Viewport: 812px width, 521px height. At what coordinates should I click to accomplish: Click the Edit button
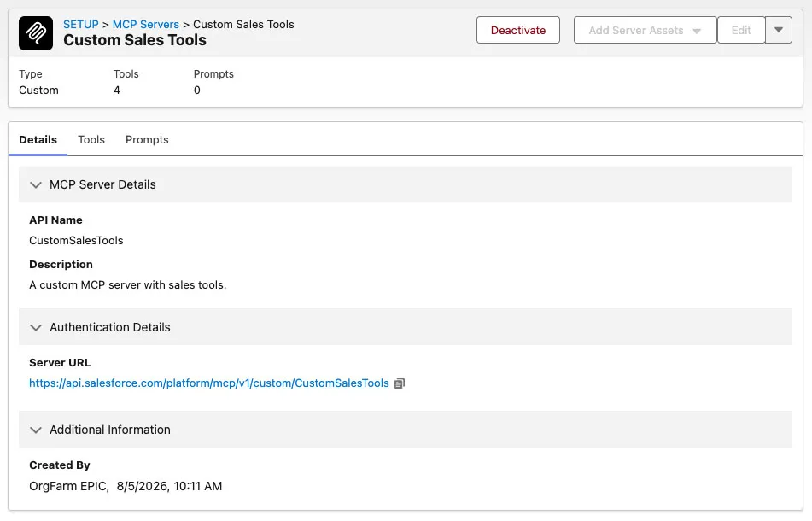click(741, 30)
